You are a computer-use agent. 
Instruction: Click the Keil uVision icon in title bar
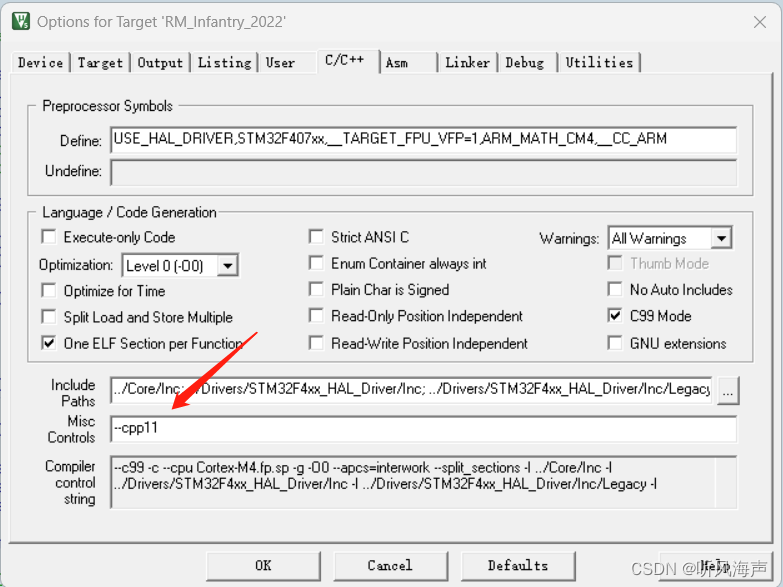(21, 21)
